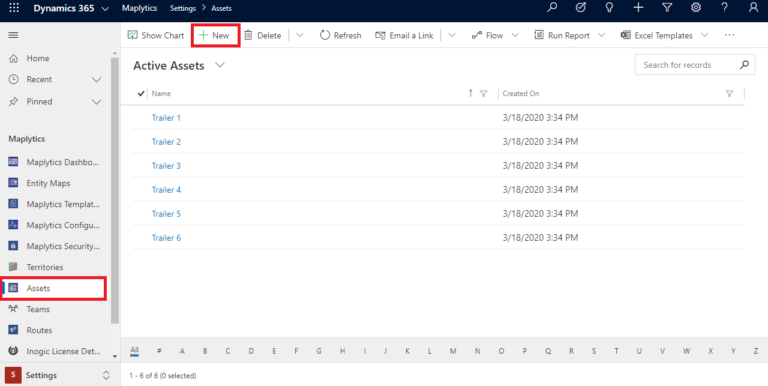Sort by the Created On column header
This screenshot has height=386, width=768.
521,94
